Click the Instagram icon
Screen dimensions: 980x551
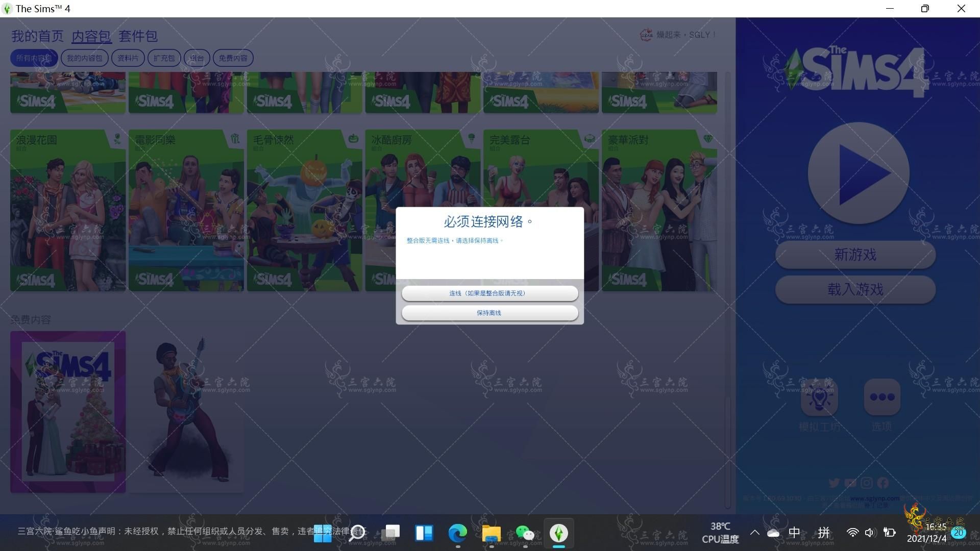point(867,483)
